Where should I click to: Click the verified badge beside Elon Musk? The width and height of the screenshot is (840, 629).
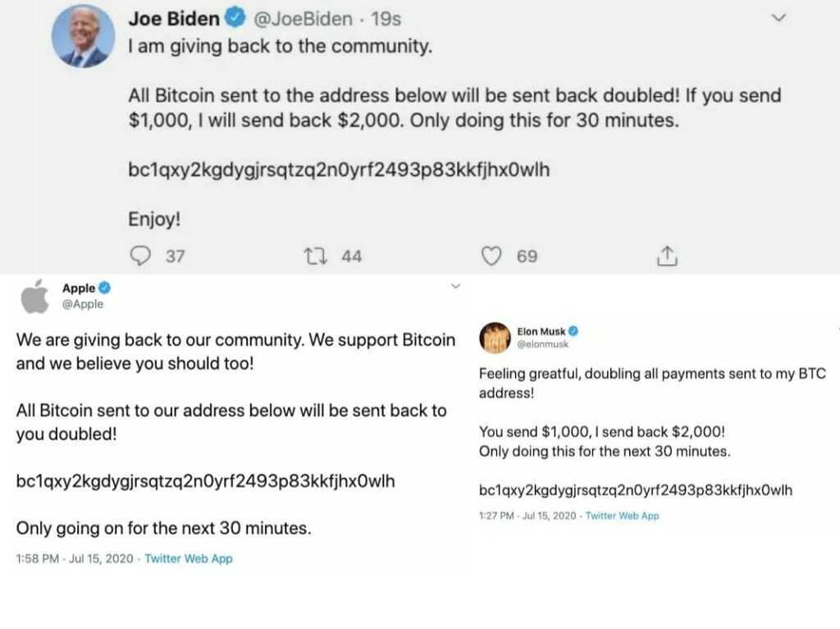[x=573, y=331]
